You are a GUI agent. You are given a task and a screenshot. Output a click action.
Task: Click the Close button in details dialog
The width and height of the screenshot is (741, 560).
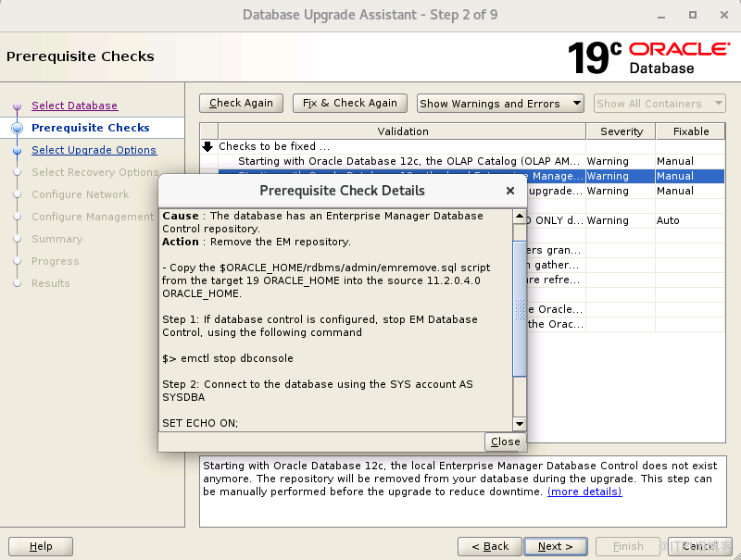[x=505, y=442]
